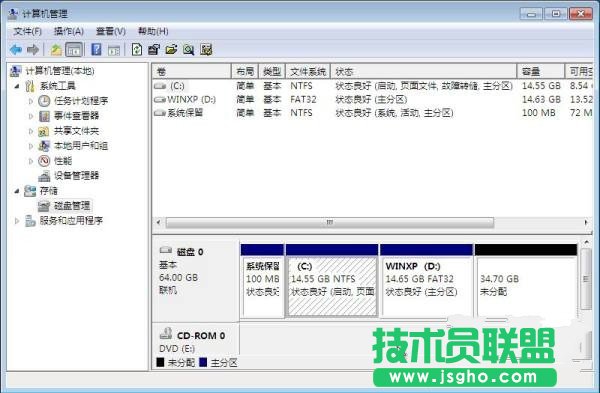Viewport: 600px width, 393px height.
Task: Select 存储 in the tree
Action: tap(48, 191)
